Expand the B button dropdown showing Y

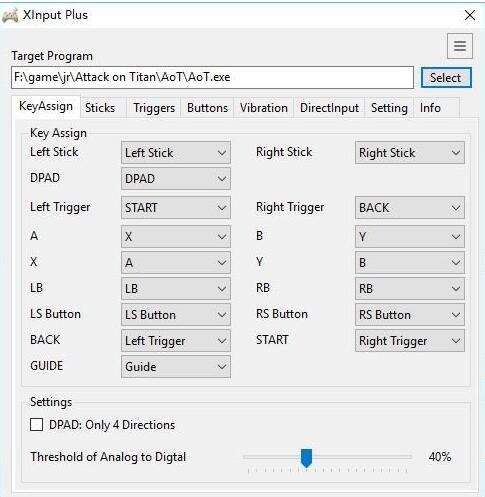click(x=410, y=237)
